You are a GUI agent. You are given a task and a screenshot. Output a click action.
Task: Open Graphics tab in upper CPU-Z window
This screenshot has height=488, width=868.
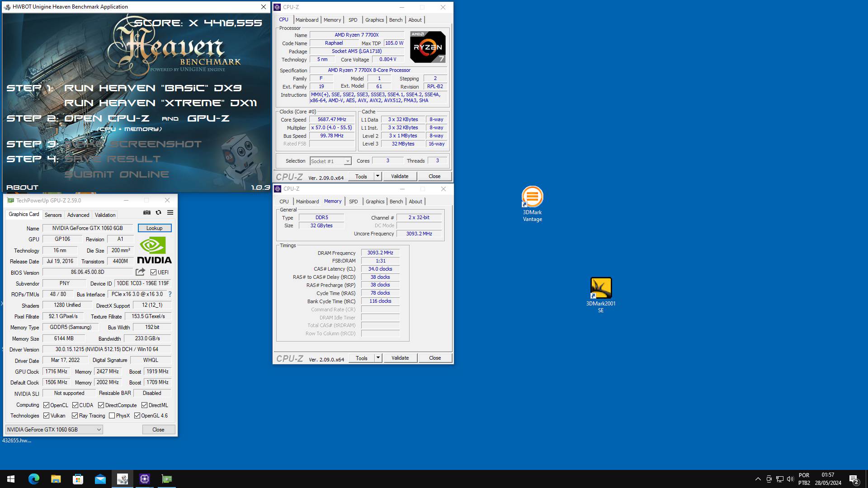click(375, 20)
